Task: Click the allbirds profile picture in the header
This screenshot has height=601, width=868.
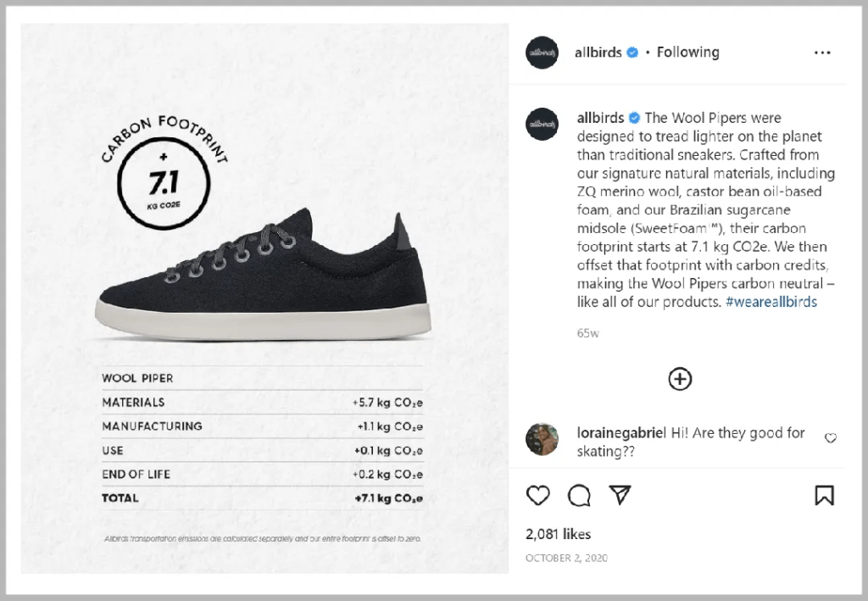Action: click(x=542, y=53)
